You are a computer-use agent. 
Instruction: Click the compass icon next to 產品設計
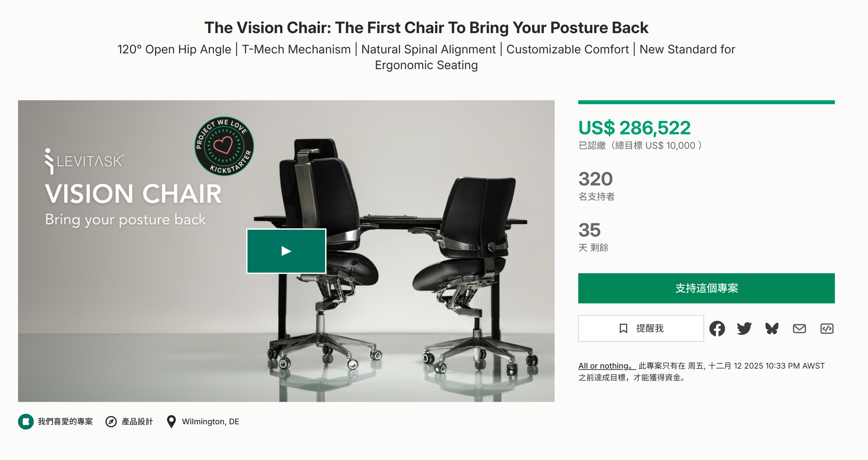point(111,421)
